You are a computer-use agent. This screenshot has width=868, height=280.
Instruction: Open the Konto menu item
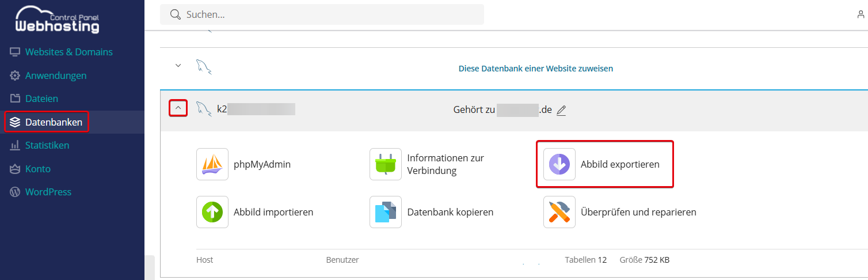tap(38, 169)
